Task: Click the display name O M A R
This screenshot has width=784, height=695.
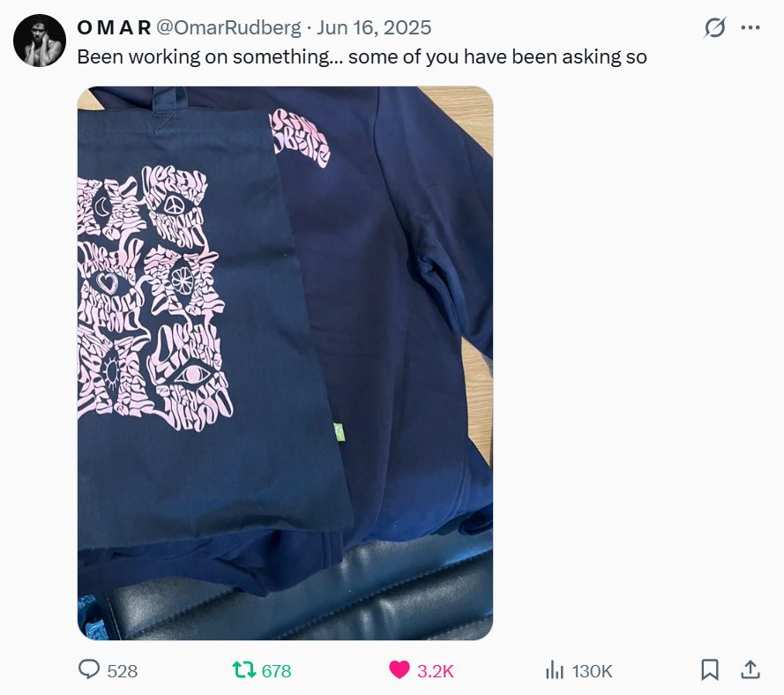Action: point(114,27)
